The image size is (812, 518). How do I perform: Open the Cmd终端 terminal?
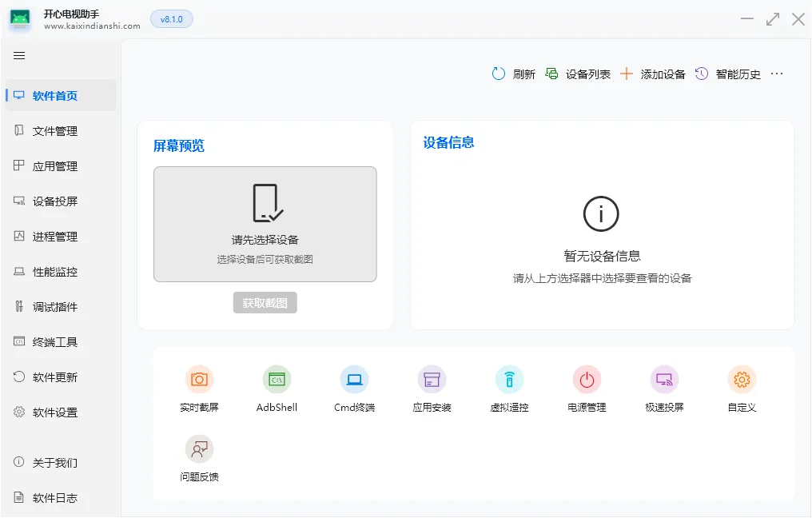(354, 388)
